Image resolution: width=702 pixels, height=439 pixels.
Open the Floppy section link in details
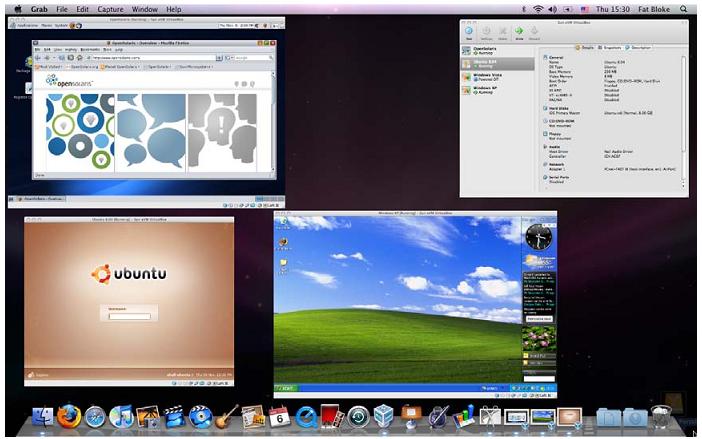click(555, 133)
